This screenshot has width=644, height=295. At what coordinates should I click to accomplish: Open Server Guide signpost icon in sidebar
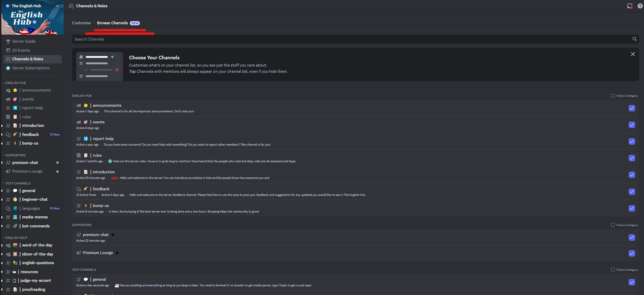[8, 41]
